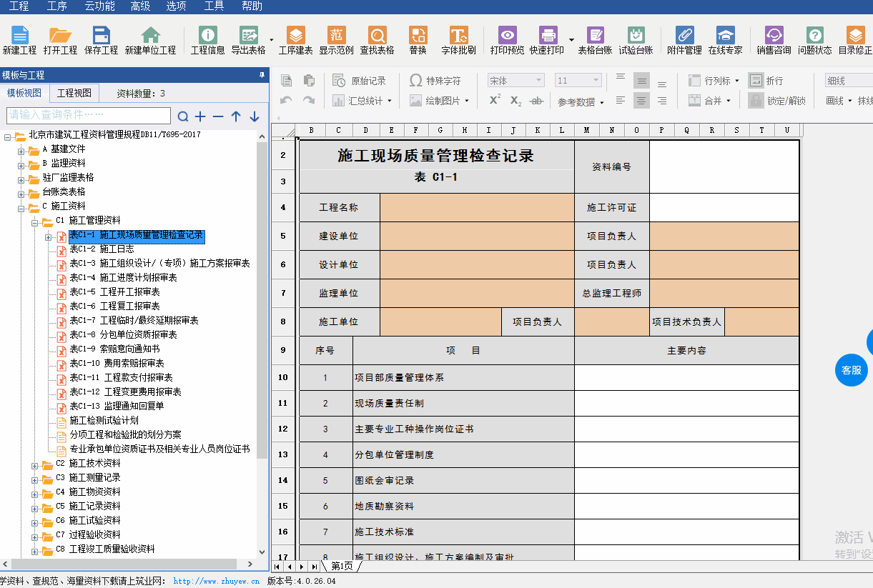
Task: Open the 显示范例 example tool
Action: point(336,40)
